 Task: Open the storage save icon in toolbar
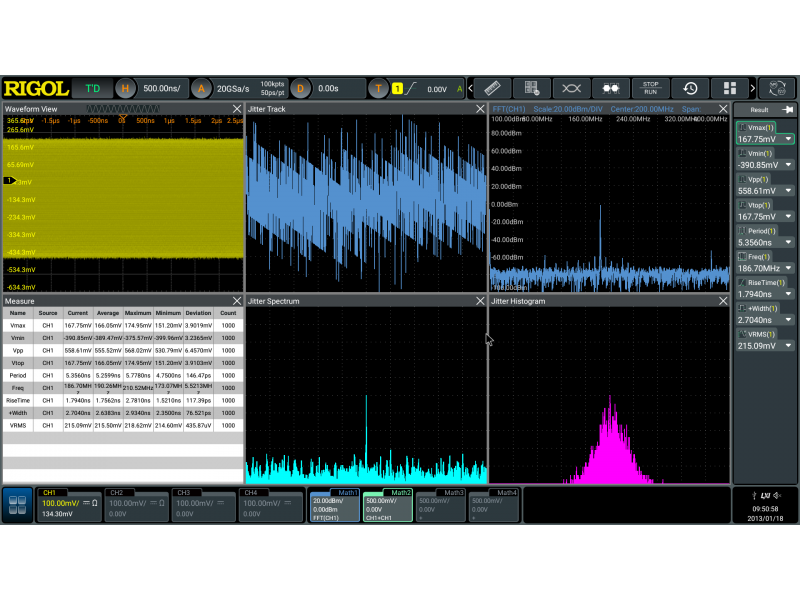532,88
